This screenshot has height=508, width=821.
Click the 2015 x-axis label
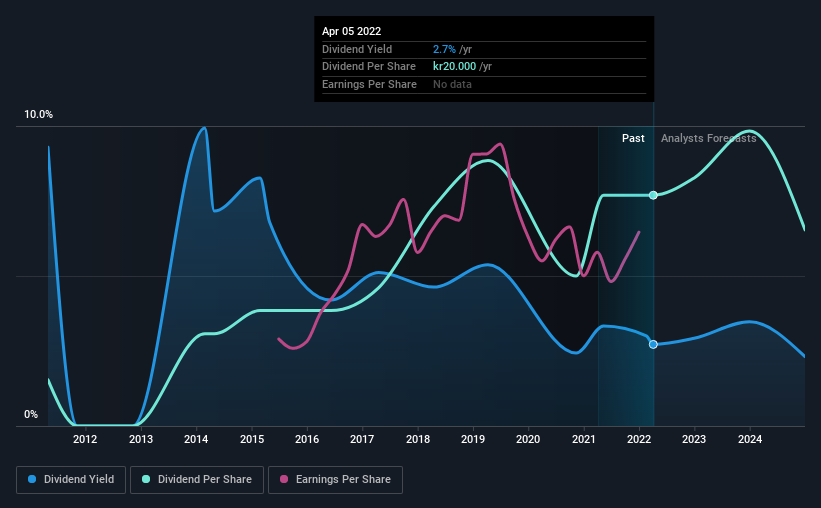coord(252,439)
